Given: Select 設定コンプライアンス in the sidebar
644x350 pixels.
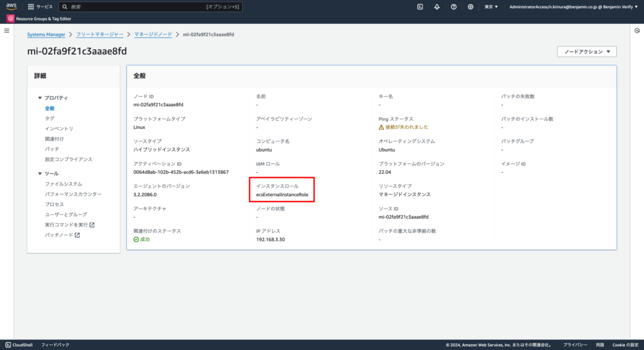Looking at the screenshot, I should [x=68, y=159].
